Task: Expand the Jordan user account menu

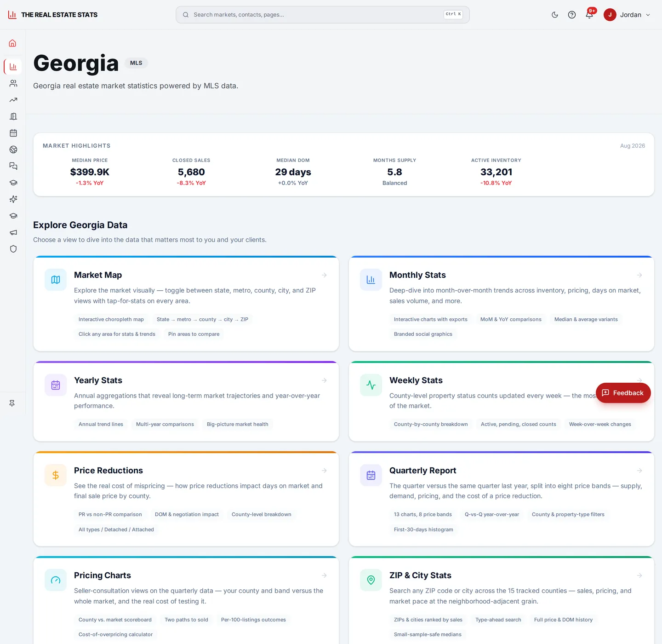Action: tap(628, 15)
